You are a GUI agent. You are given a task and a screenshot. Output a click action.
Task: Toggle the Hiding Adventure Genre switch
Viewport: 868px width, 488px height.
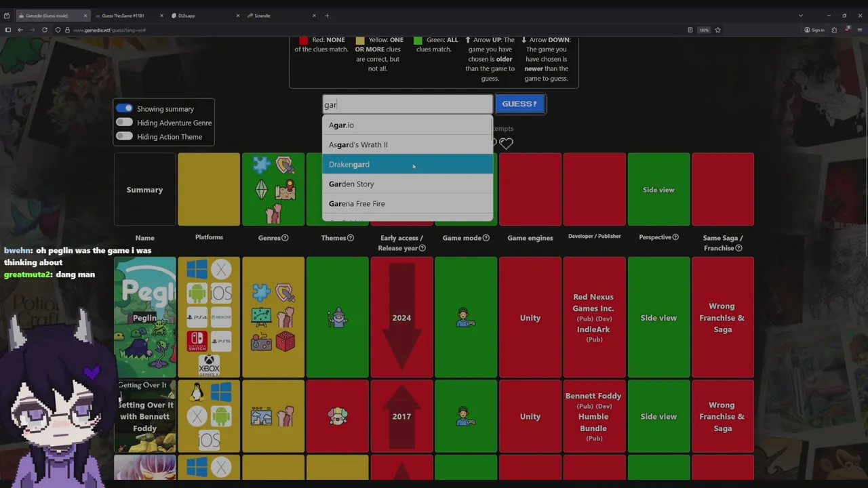(x=124, y=123)
